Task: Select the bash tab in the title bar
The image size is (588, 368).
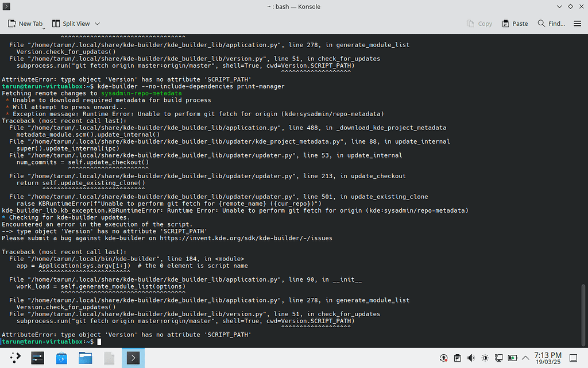Action: coord(294,6)
